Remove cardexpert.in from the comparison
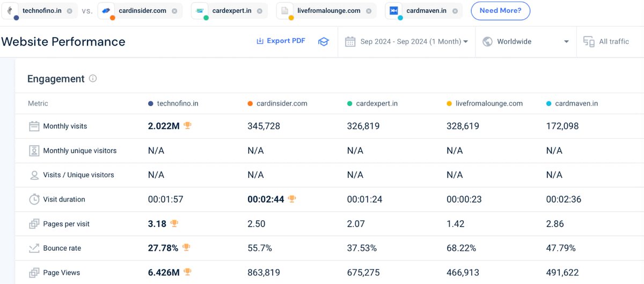 coord(260,11)
